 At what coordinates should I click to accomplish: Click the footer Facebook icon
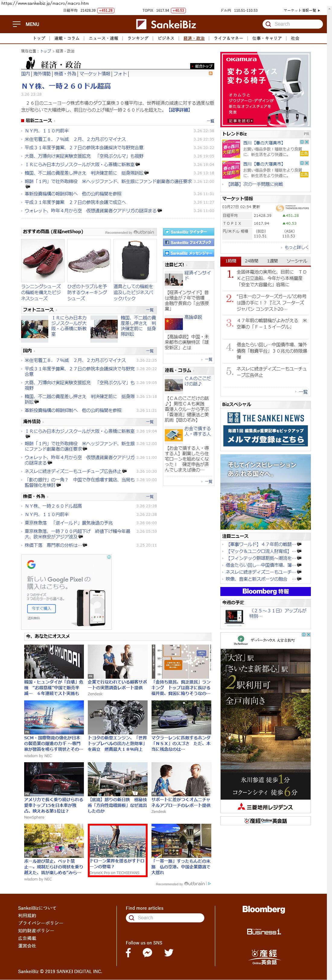[128, 953]
